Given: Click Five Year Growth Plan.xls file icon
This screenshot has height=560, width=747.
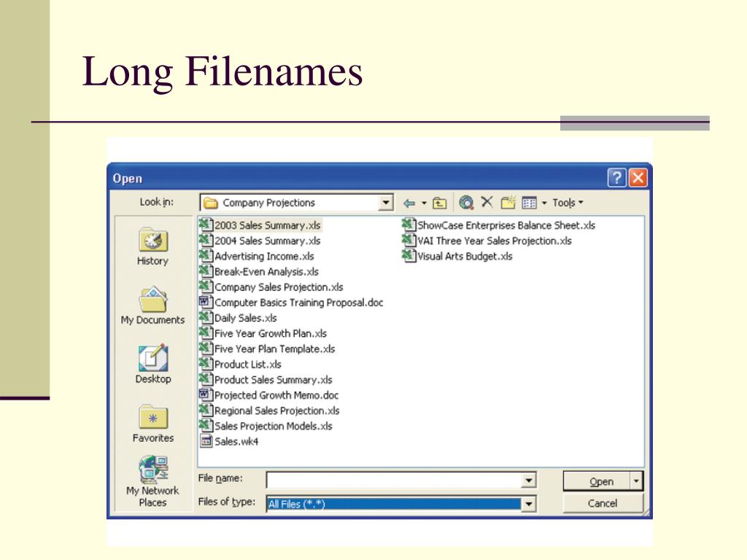Looking at the screenshot, I should (x=205, y=332).
